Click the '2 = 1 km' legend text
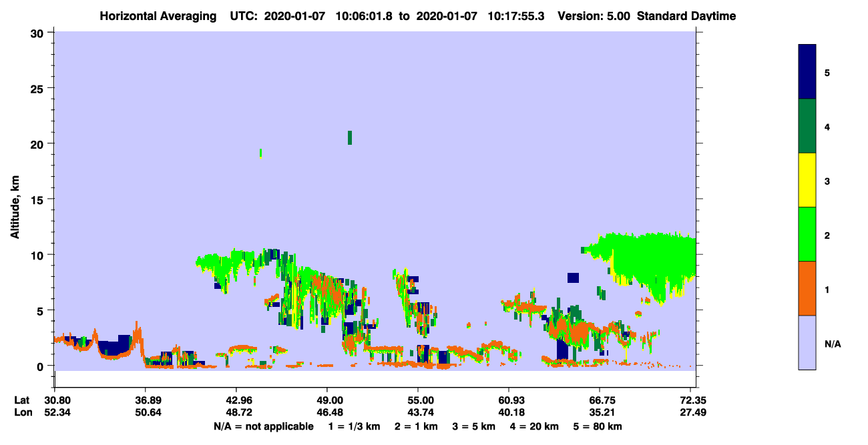 click(x=416, y=426)
